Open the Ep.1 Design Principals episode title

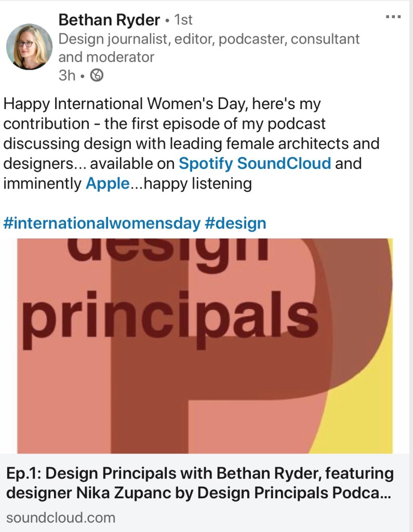tap(200, 474)
